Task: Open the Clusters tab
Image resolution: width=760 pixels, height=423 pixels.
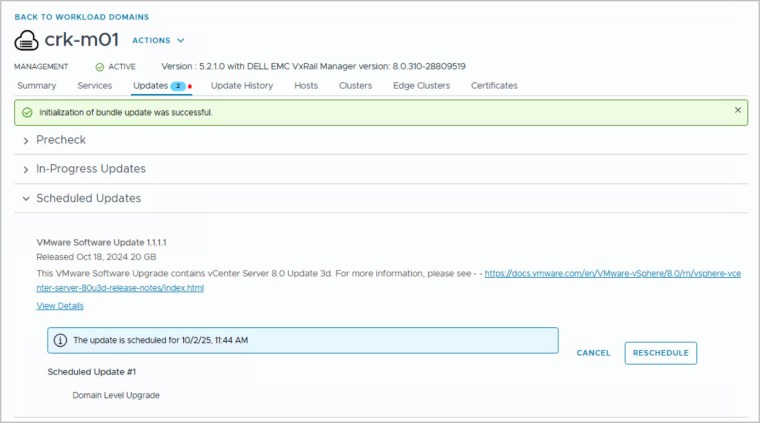Action: pos(355,86)
